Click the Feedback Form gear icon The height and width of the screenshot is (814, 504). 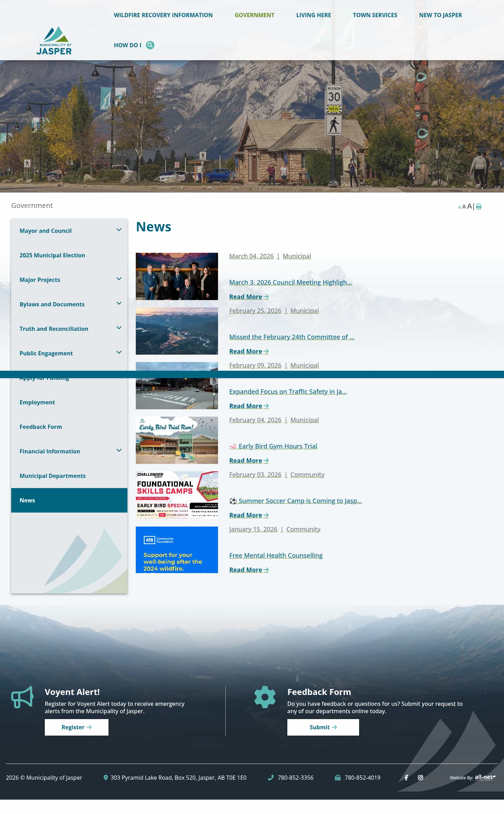[265, 697]
